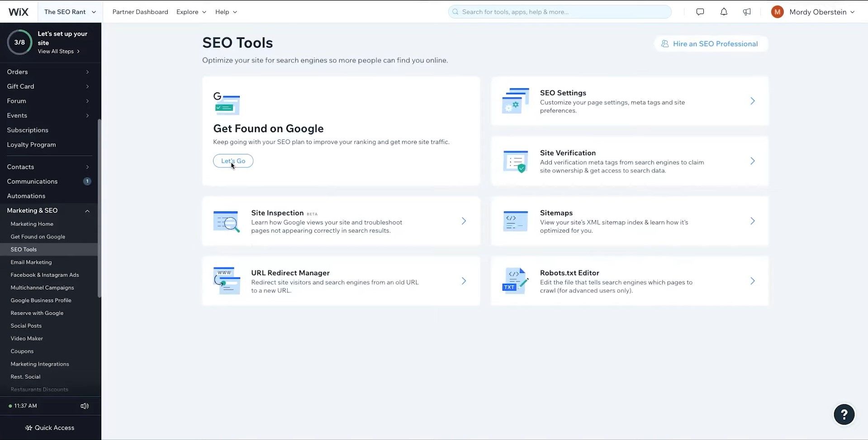This screenshot has height=440, width=868.
Task: Select Marketing Home in sidebar
Action: [x=32, y=224]
